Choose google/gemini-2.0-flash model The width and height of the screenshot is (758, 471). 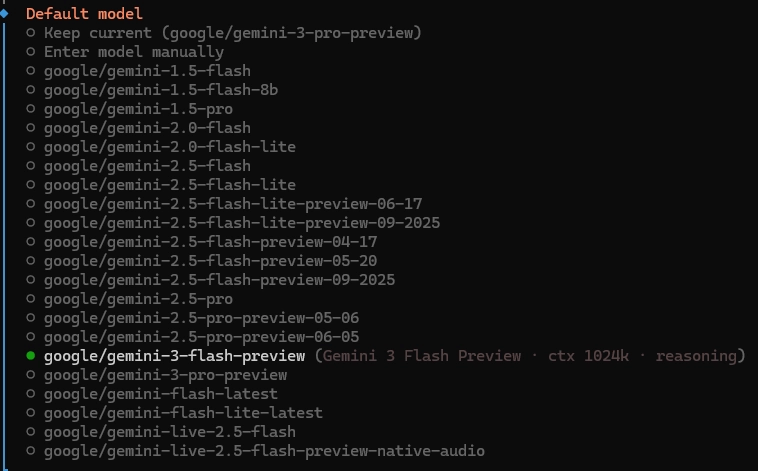pyautogui.click(x=146, y=128)
